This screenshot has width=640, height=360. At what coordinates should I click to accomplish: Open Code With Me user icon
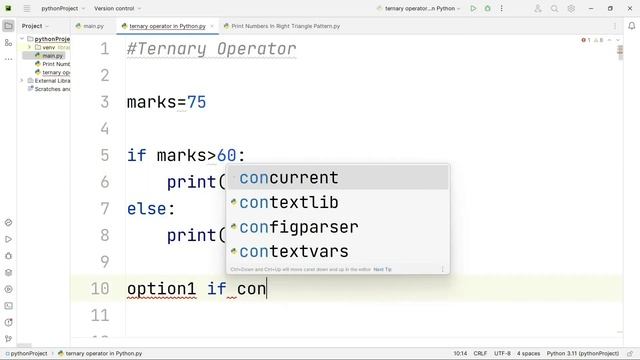(538, 8)
